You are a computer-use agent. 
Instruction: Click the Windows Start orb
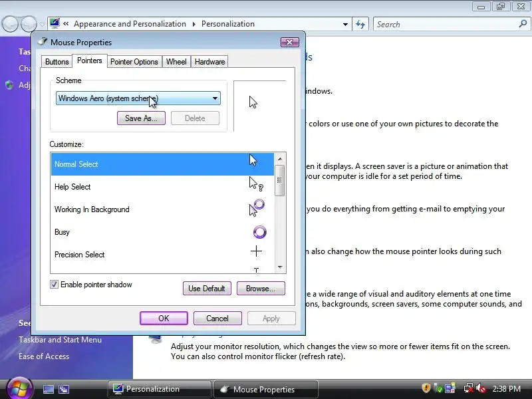click(x=20, y=388)
